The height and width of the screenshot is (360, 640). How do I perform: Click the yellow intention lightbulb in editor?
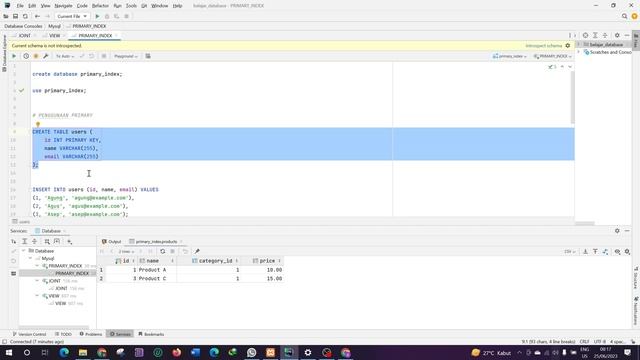tap(38, 124)
